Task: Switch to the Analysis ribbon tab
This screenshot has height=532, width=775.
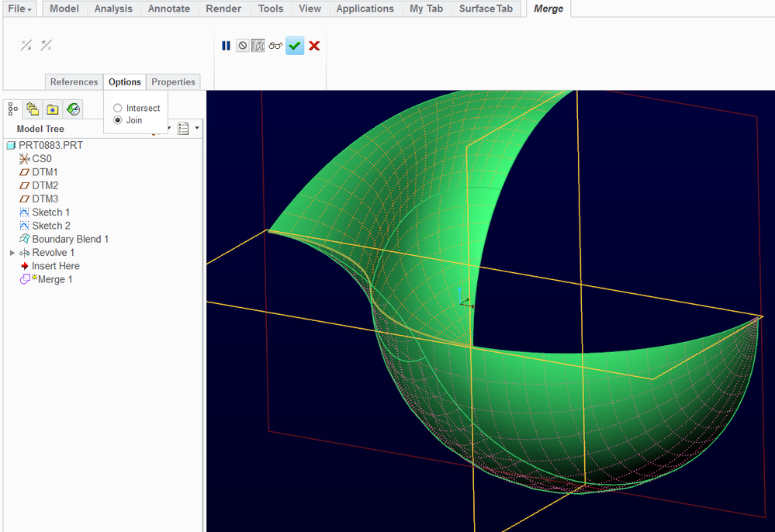Action: (113, 9)
